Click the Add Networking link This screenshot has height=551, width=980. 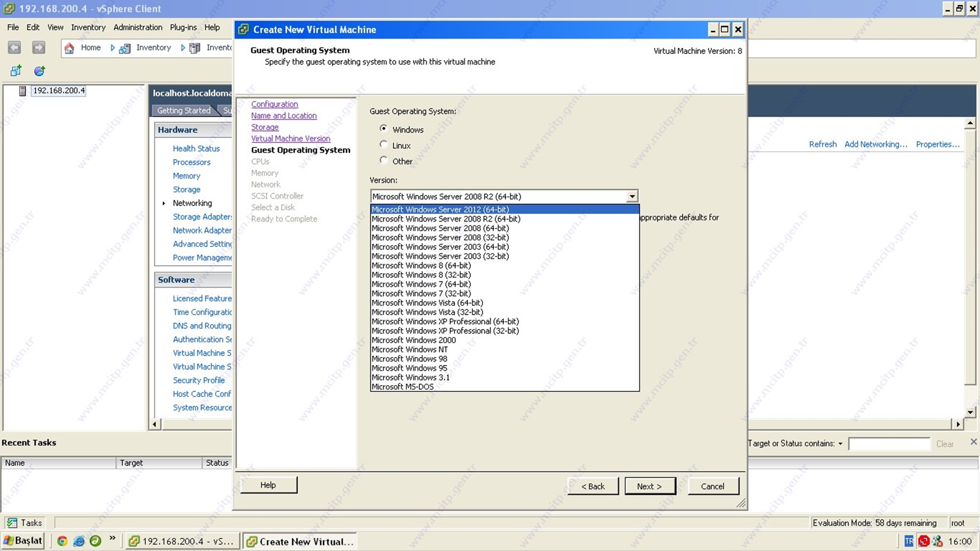[x=876, y=144]
